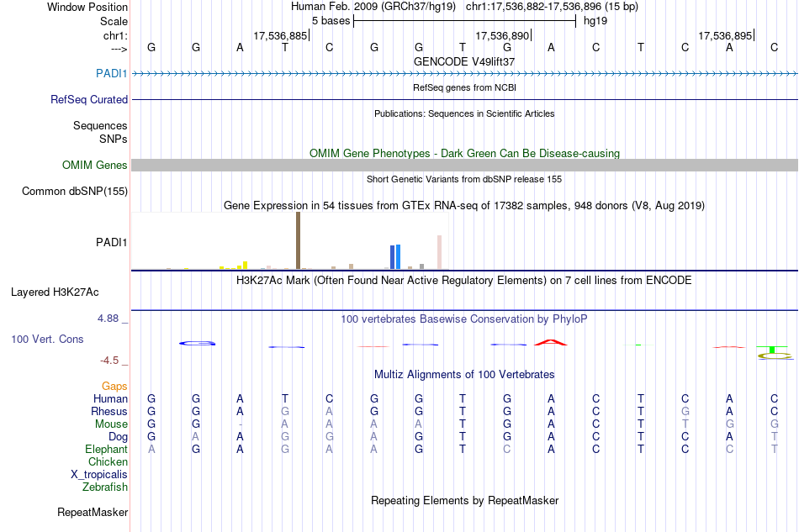Image resolution: width=799 pixels, height=532 pixels.
Task: Click Short Genetic Variants from dbSNP title
Action: click(464, 179)
